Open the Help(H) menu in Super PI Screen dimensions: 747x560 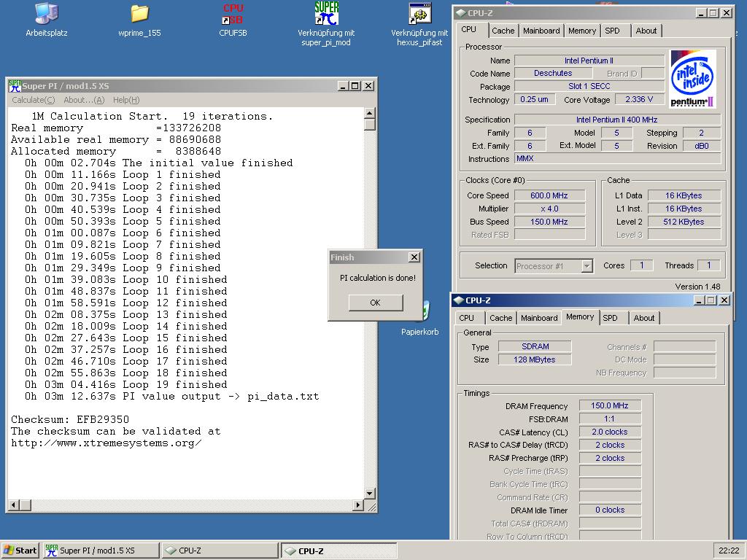click(126, 100)
